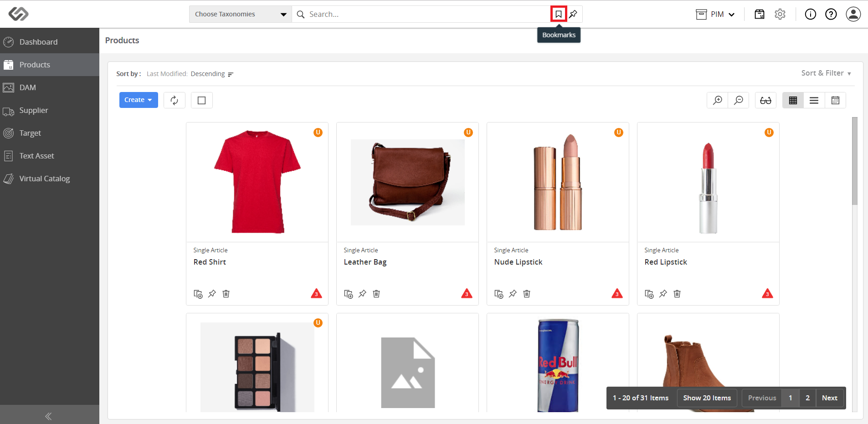Click the pin icon next to Bookmarks
Image resolution: width=868 pixels, height=424 pixels.
pos(573,14)
